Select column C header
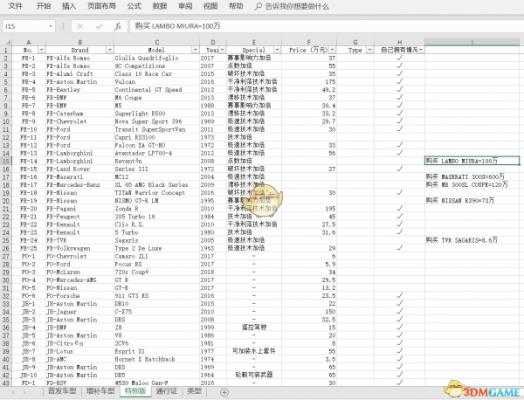This screenshot has width=524, height=400. [157, 42]
